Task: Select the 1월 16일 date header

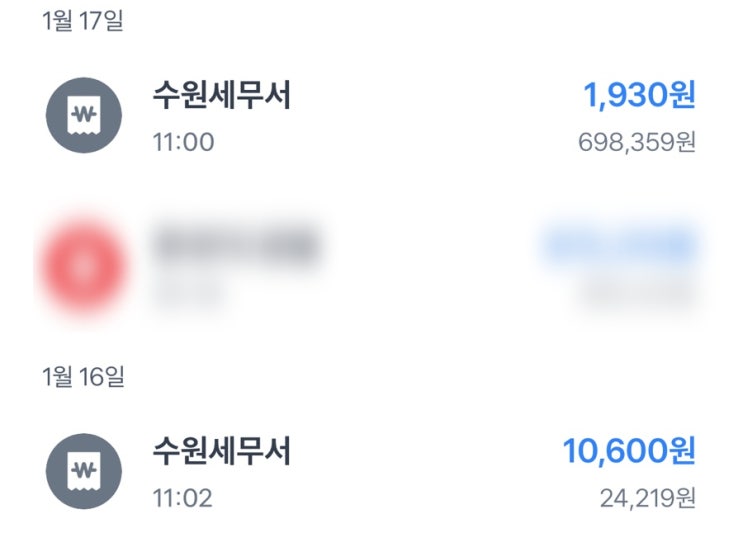Action: coord(83,377)
